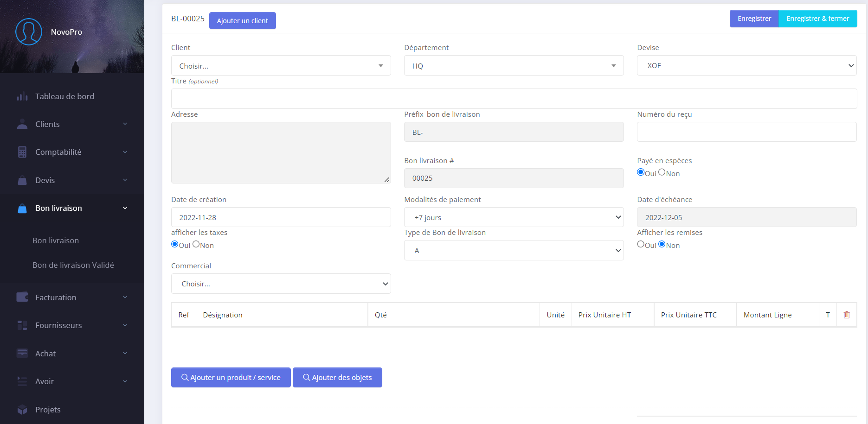This screenshot has width=868, height=424.
Task: Click the Projets cube icon
Action: 22,410
